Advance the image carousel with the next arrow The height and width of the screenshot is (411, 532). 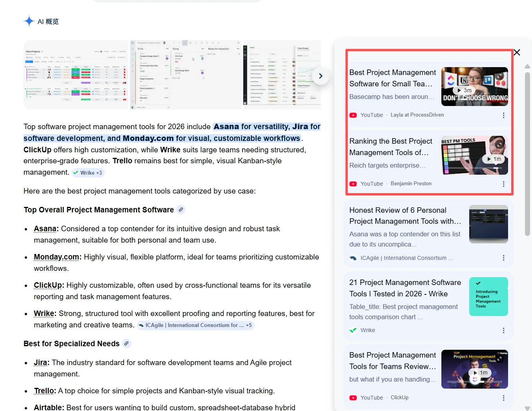pos(321,76)
